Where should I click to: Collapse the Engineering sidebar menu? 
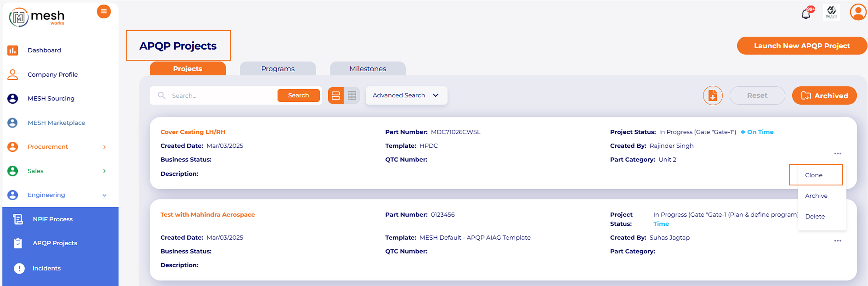point(105,195)
